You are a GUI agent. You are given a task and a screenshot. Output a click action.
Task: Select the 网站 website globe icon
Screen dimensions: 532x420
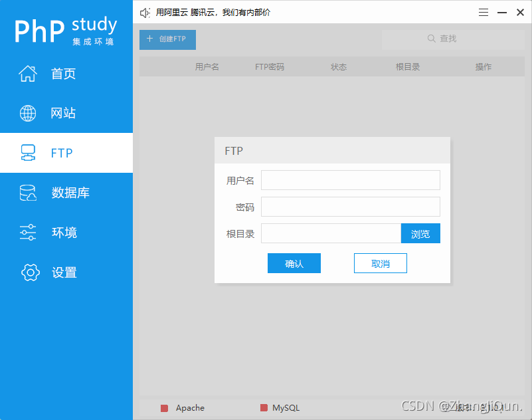click(28, 113)
